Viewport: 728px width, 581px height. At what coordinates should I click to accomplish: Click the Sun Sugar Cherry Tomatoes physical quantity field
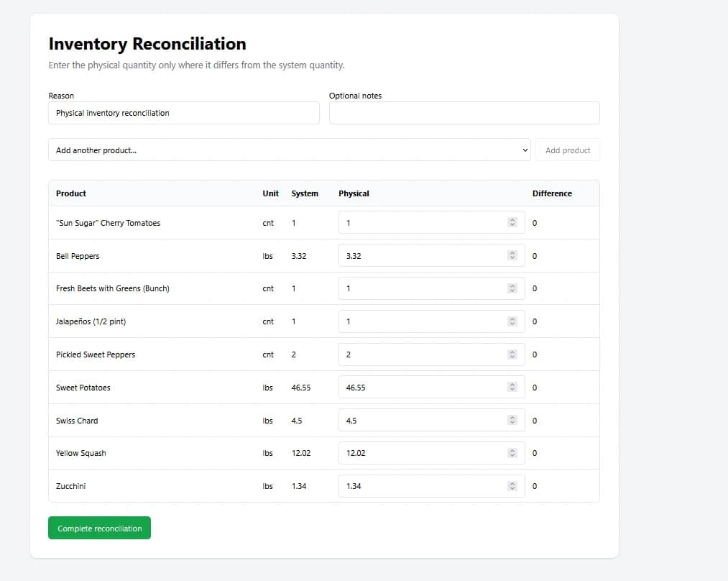431,222
